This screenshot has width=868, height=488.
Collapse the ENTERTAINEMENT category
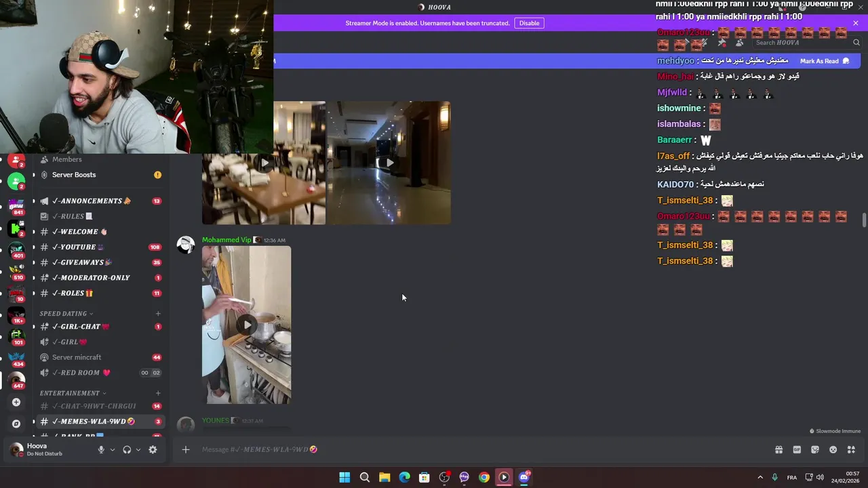coord(73,393)
